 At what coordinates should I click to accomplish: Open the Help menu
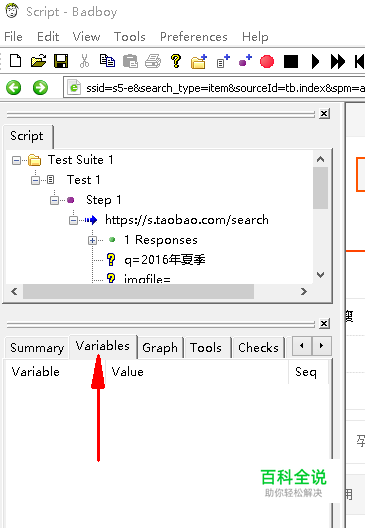point(255,36)
